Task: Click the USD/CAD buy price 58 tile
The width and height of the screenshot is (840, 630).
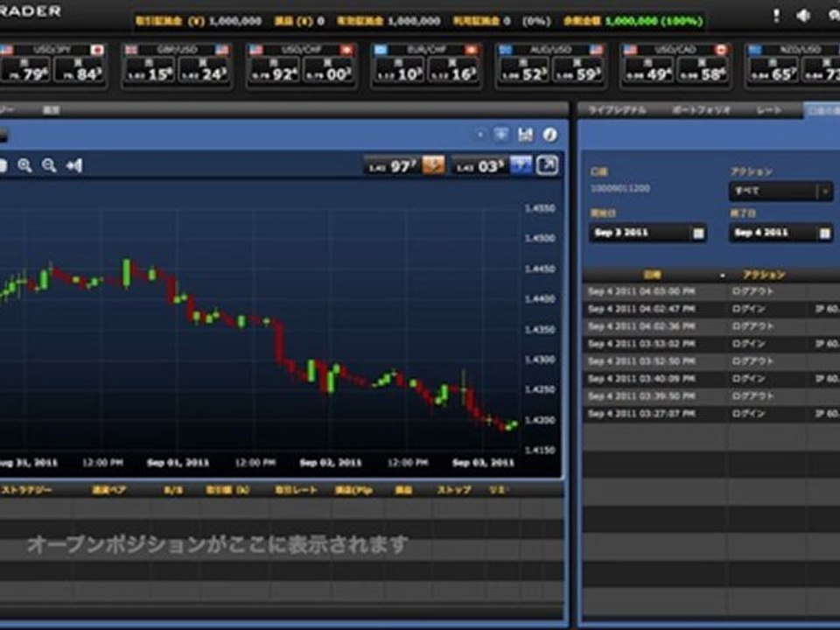Action: [x=701, y=70]
